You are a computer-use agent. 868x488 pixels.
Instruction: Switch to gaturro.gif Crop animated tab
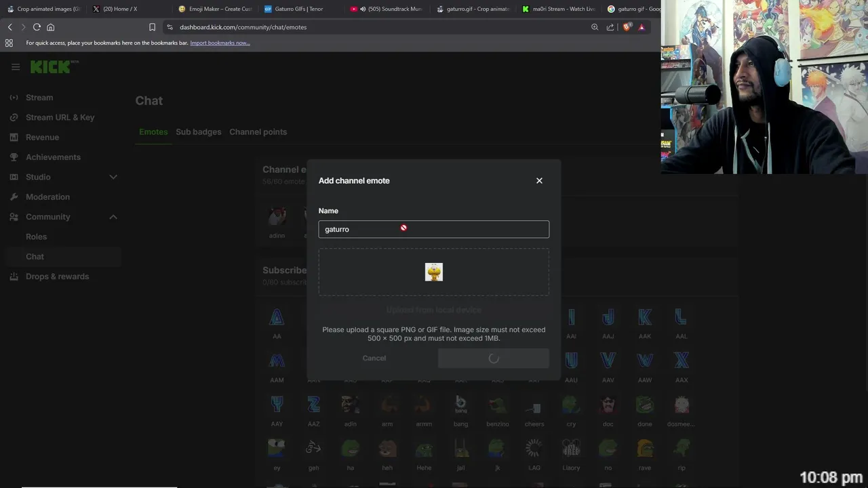coord(473,9)
